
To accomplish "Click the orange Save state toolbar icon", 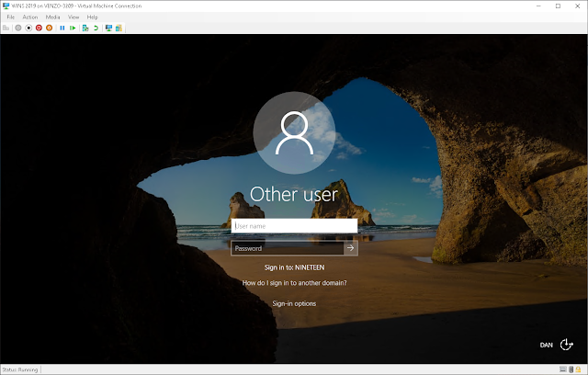I will 49,28.
